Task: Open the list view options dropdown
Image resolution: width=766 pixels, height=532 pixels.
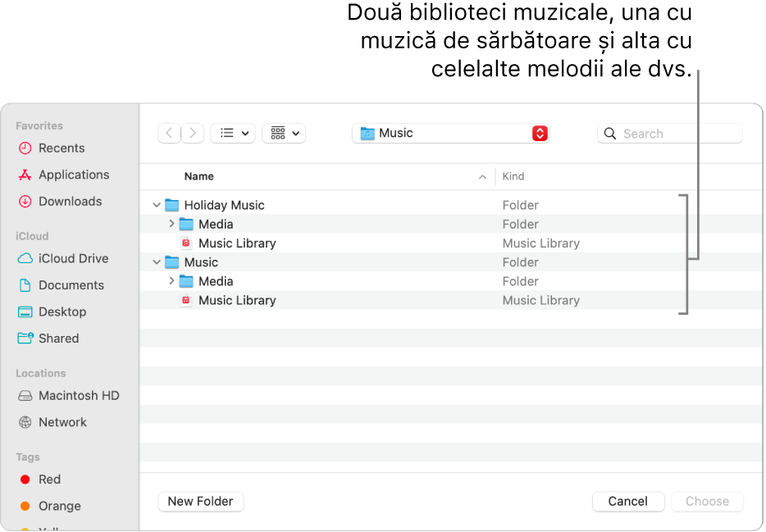Action: coord(233,134)
